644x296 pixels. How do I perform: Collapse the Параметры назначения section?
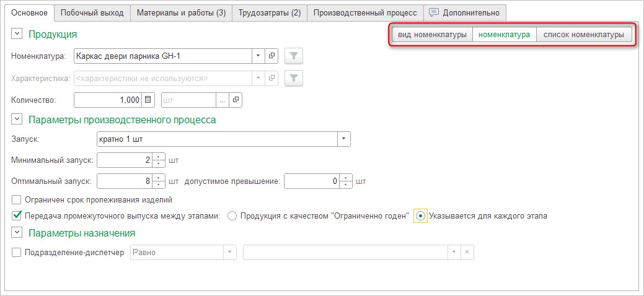pyautogui.click(x=17, y=233)
